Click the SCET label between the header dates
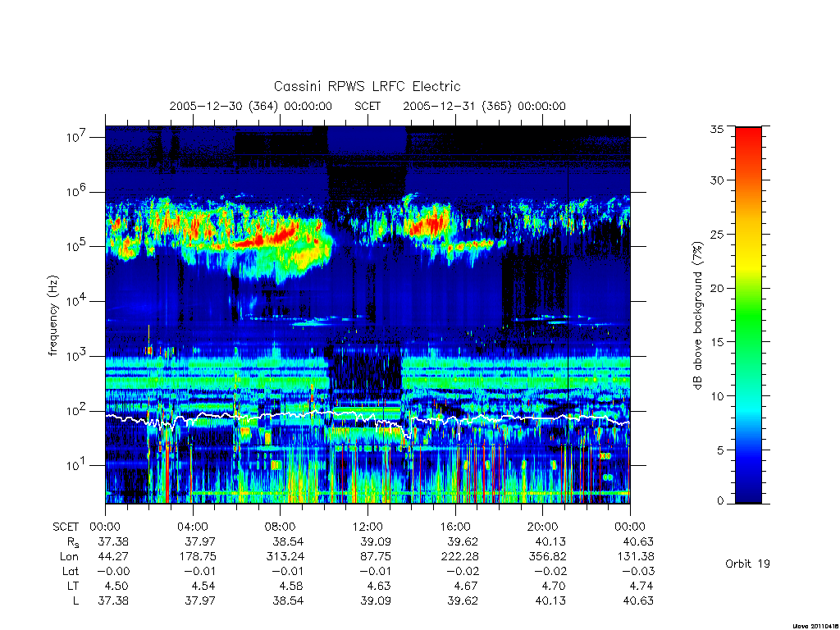 click(367, 106)
